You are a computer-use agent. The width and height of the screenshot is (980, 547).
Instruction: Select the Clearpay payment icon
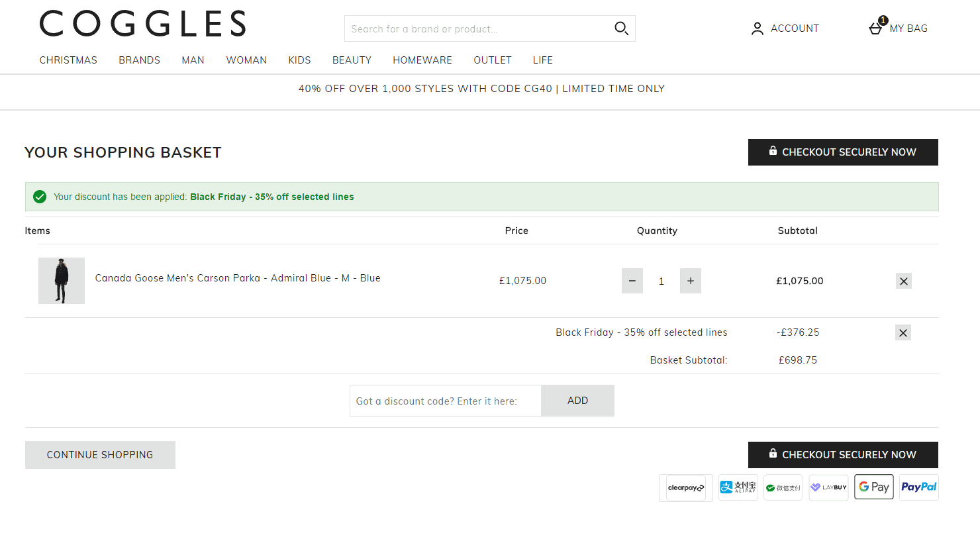click(x=686, y=488)
